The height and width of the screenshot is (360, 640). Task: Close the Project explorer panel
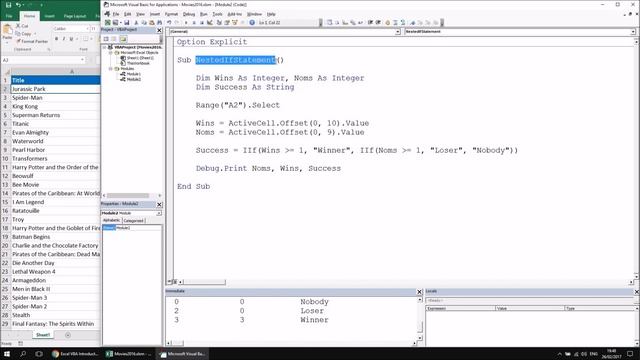pos(159,30)
